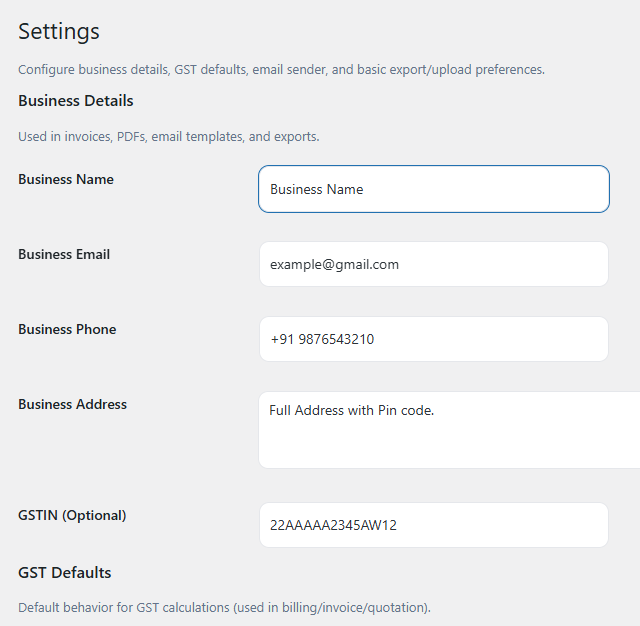This screenshot has width=640, height=626.
Task: Click the "Business Details" section heading
Action: 76,101
